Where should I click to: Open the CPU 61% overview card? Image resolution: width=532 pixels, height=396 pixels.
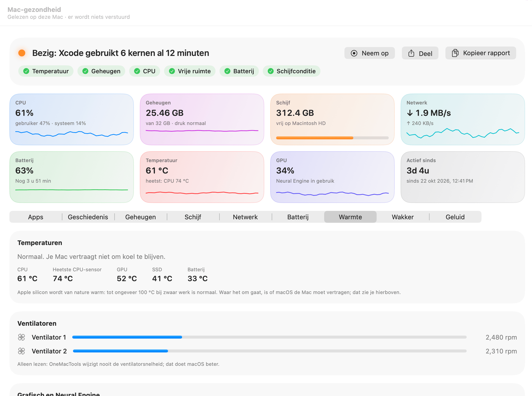pyautogui.click(x=72, y=119)
